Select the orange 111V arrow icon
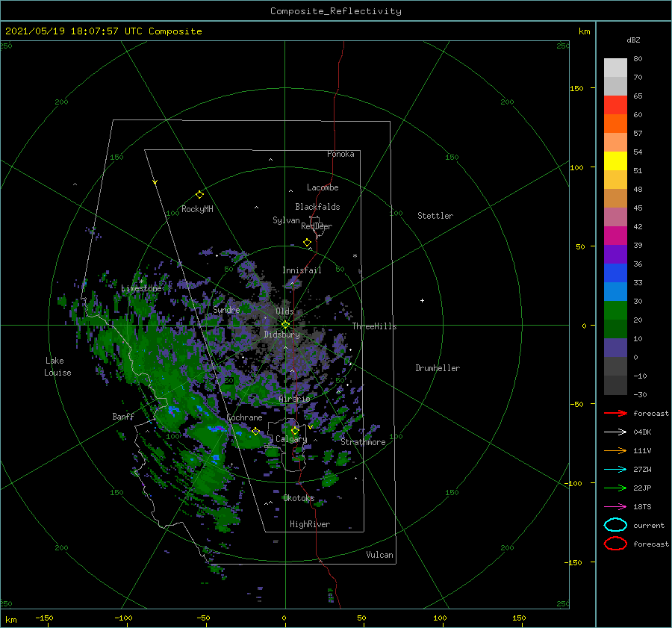Viewport: 672px width, 628px height. pos(615,450)
